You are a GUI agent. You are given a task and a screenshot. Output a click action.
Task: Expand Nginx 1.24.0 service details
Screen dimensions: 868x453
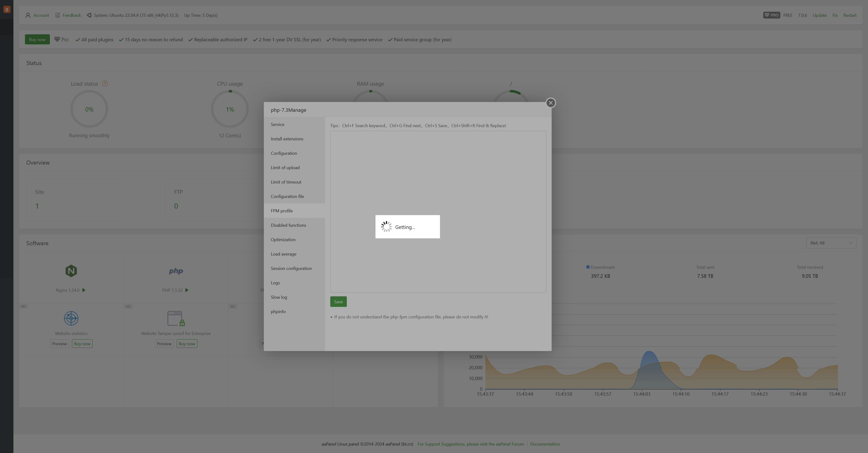(84, 290)
